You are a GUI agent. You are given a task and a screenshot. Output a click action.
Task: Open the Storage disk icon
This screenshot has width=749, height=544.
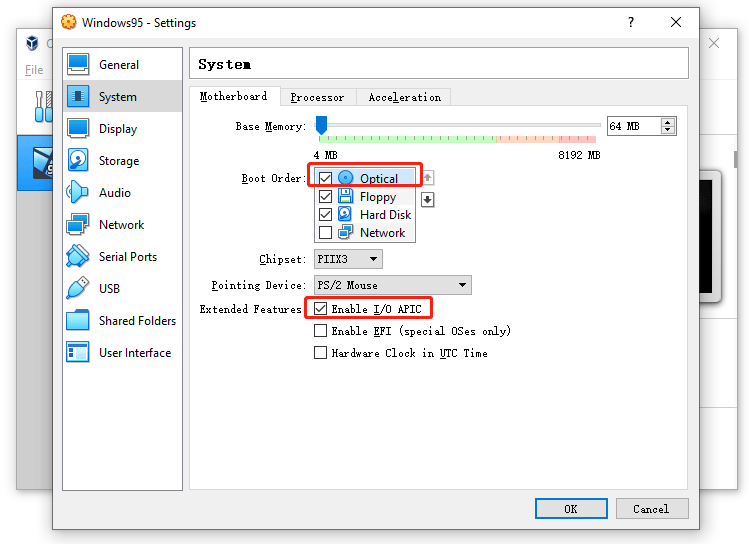(78, 160)
